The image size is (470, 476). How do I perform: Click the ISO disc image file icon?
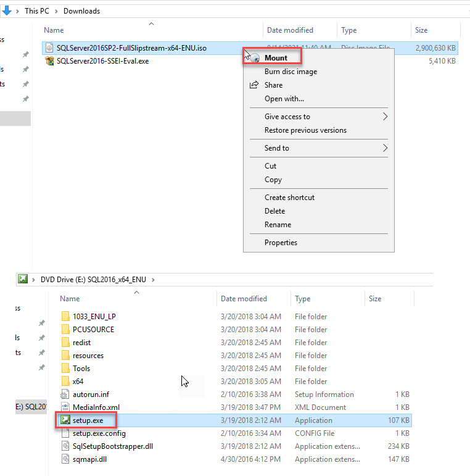click(49, 48)
